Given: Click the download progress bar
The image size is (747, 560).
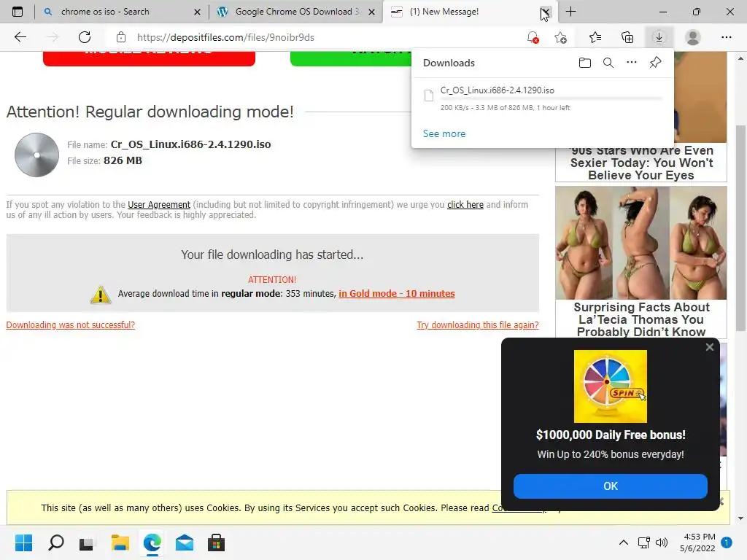Looking at the screenshot, I should point(551,98).
